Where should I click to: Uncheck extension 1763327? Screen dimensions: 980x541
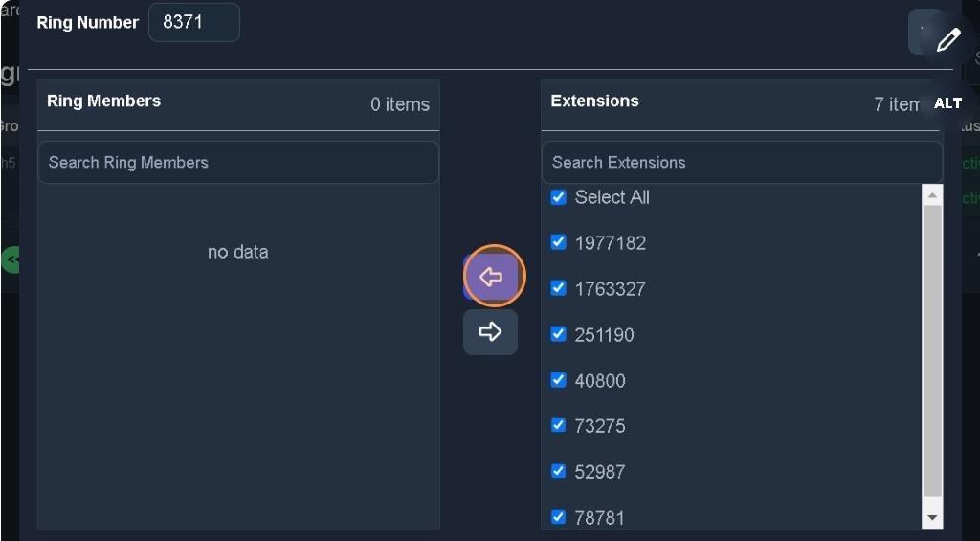point(559,288)
